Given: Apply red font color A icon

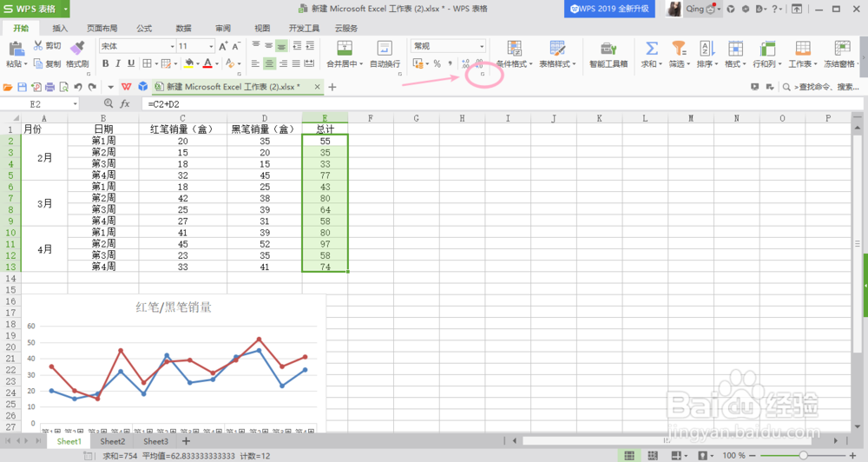Looking at the screenshot, I should 207,63.
